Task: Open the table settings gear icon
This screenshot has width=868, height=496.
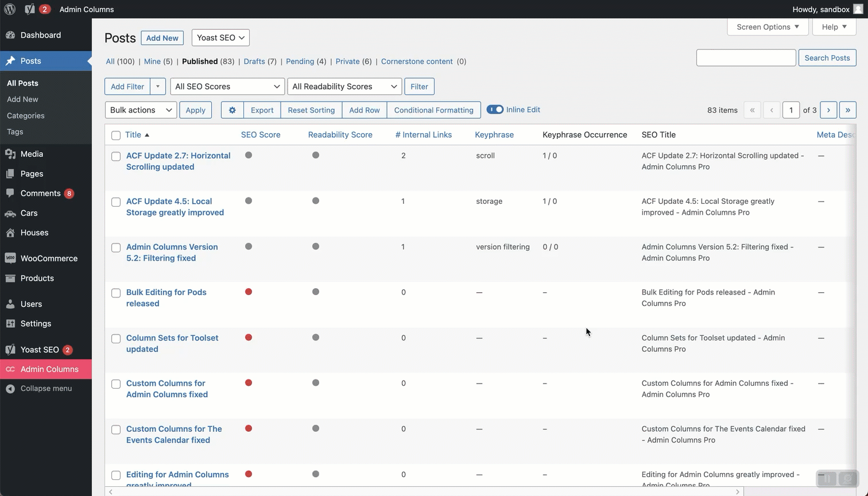Action: (x=232, y=110)
